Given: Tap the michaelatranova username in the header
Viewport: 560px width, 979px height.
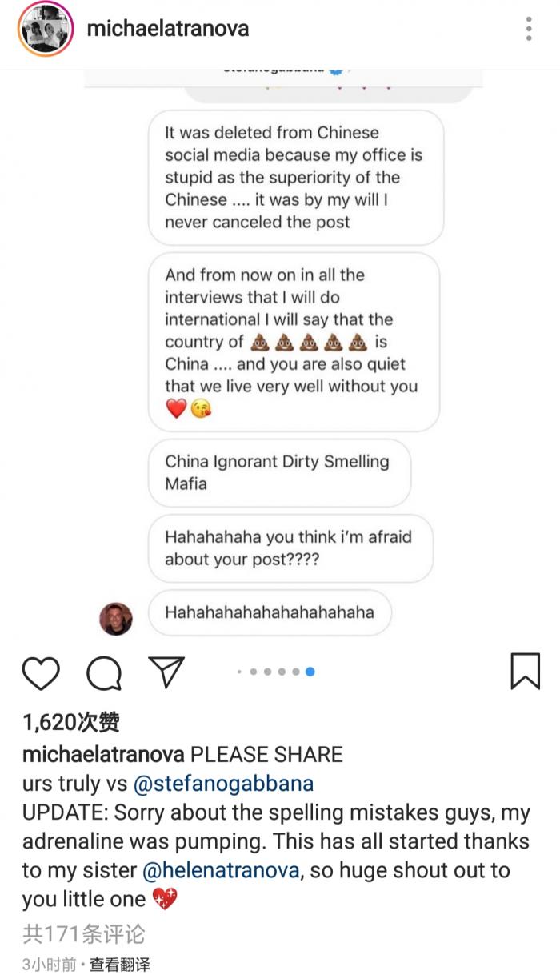Looking at the screenshot, I should [x=167, y=29].
